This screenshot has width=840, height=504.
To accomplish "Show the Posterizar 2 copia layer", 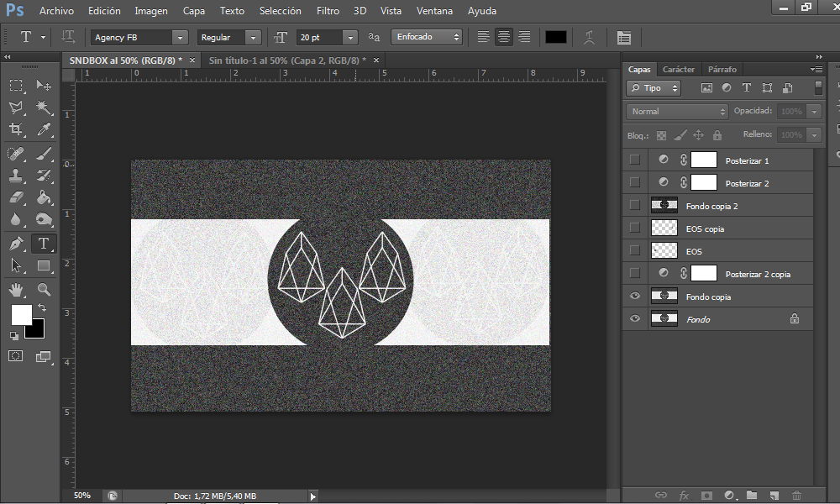I will pyautogui.click(x=635, y=273).
